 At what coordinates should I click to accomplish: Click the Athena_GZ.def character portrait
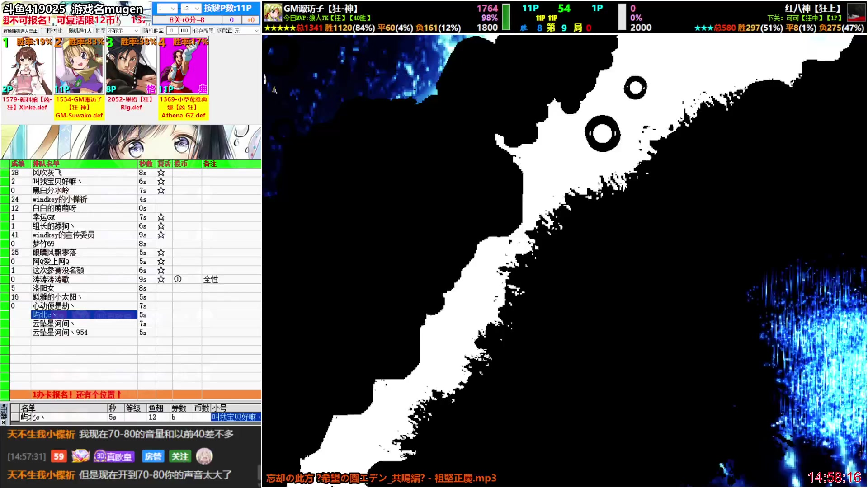[183, 66]
